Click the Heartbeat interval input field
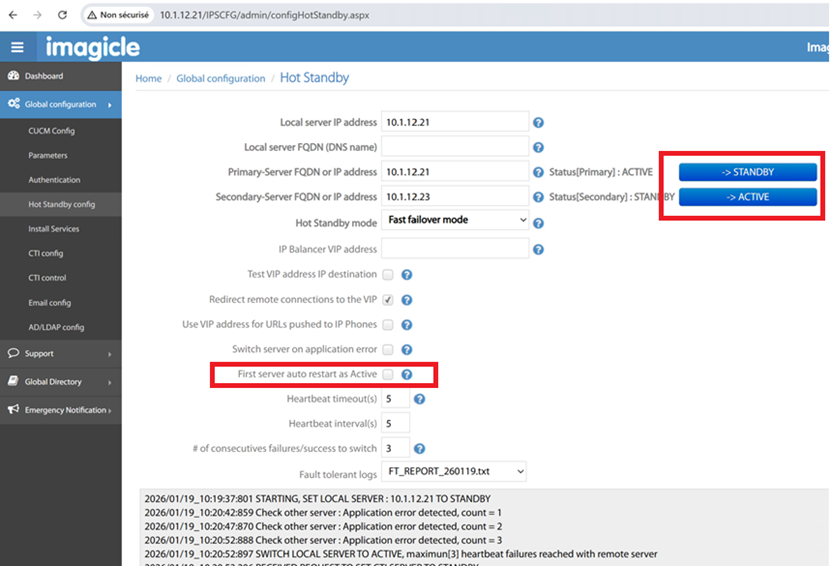This screenshot has height=566, width=831. click(395, 424)
